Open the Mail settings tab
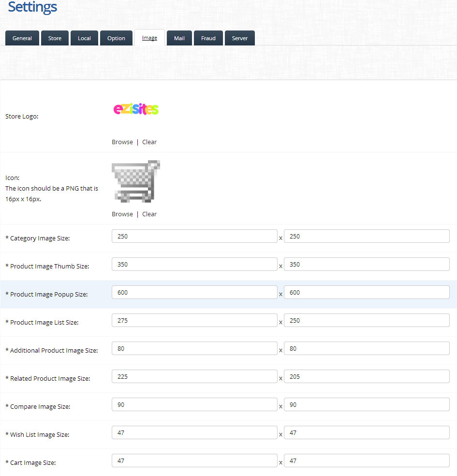Image resolution: width=457 pixels, height=476 pixels. [179, 38]
